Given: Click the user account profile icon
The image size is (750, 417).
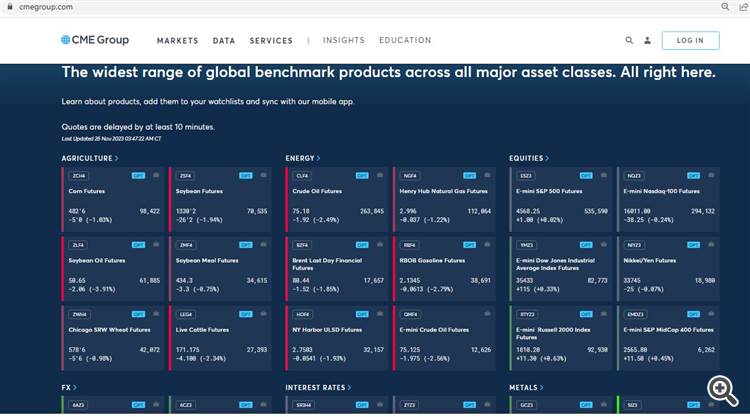Looking at the screenshot, I should 647,41.
